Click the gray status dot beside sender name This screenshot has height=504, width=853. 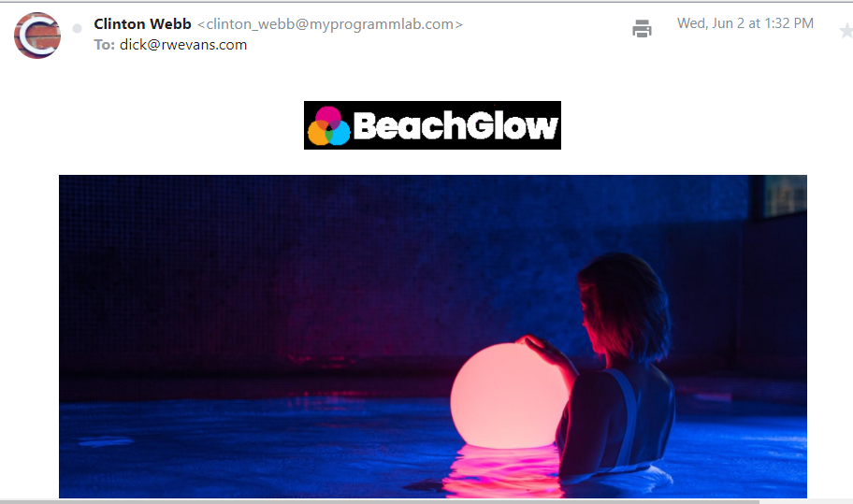[78, 28]
